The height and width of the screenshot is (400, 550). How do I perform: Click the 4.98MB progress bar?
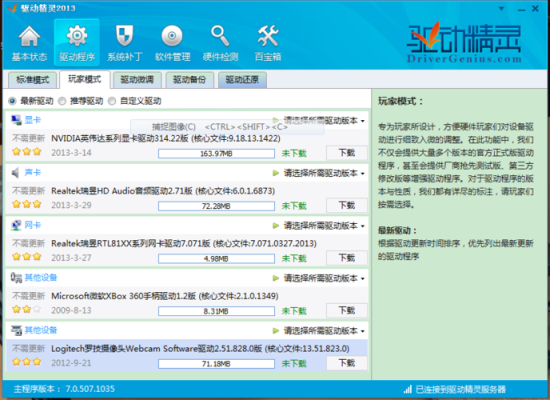[x=216, y=259]
